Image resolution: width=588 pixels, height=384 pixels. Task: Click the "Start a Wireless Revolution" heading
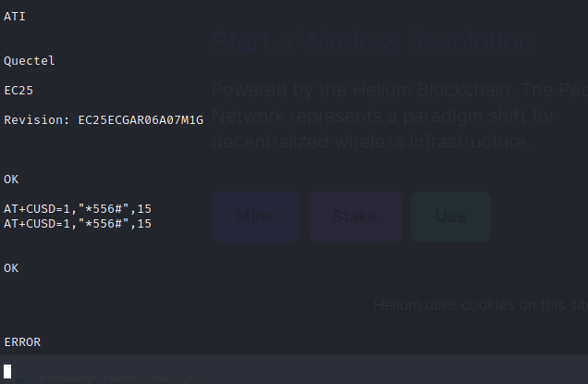(372, 43)
